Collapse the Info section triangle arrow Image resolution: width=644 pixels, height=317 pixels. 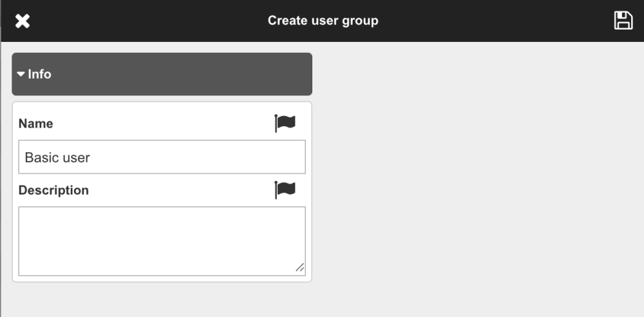21,74
